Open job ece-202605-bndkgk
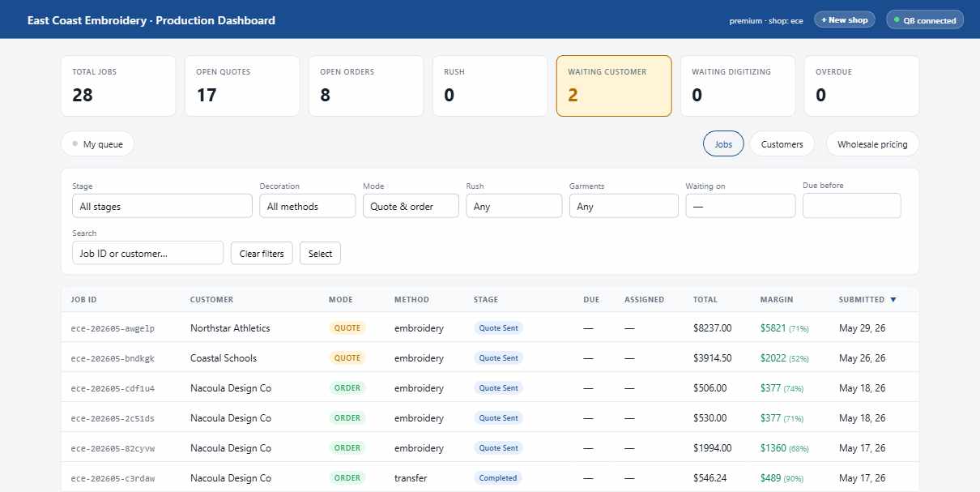980x492 pixels. pos(113,358)
